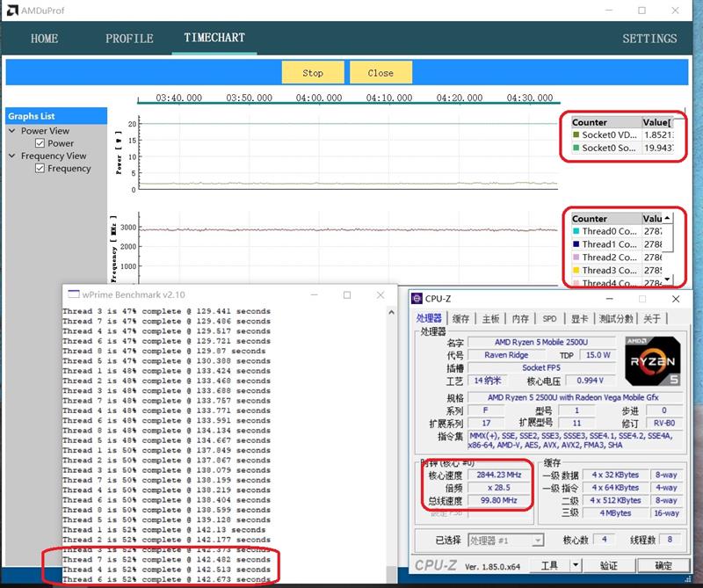Viewport: 703px width, 588px height.
Task: Click the 验证 button in CPU-Z
Action: (x=609, y=565)
